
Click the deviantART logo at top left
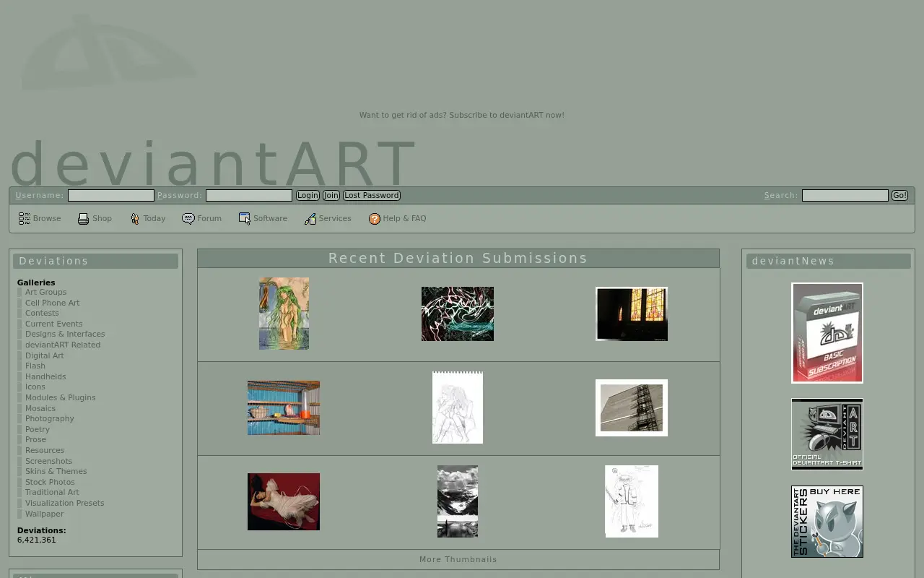click(108, 51)
